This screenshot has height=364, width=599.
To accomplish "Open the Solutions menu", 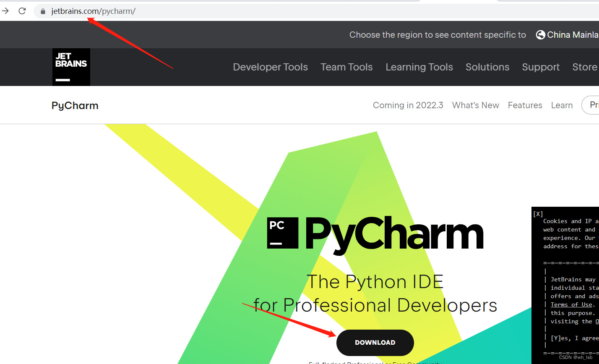I will tap(487, 67).
